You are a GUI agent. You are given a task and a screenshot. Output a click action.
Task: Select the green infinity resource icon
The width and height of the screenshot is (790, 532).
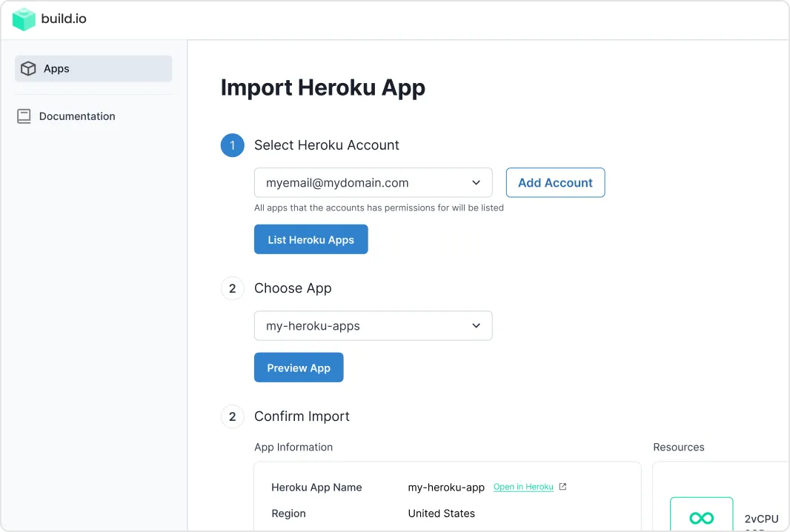click(701, 518)
